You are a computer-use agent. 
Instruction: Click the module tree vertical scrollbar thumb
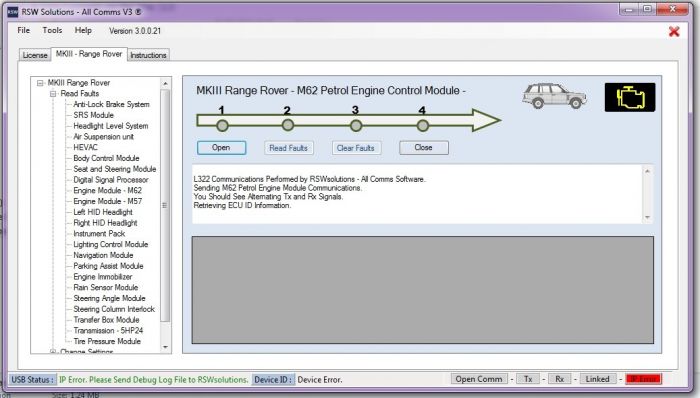point(165,205)
